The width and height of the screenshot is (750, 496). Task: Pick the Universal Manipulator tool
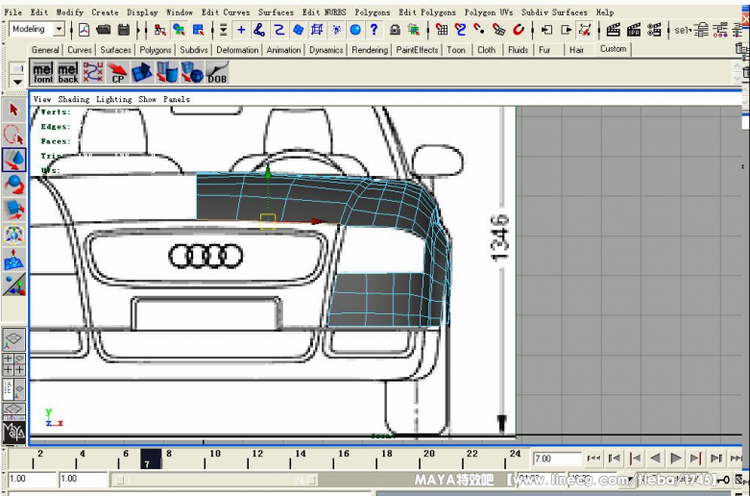(14, 234)
